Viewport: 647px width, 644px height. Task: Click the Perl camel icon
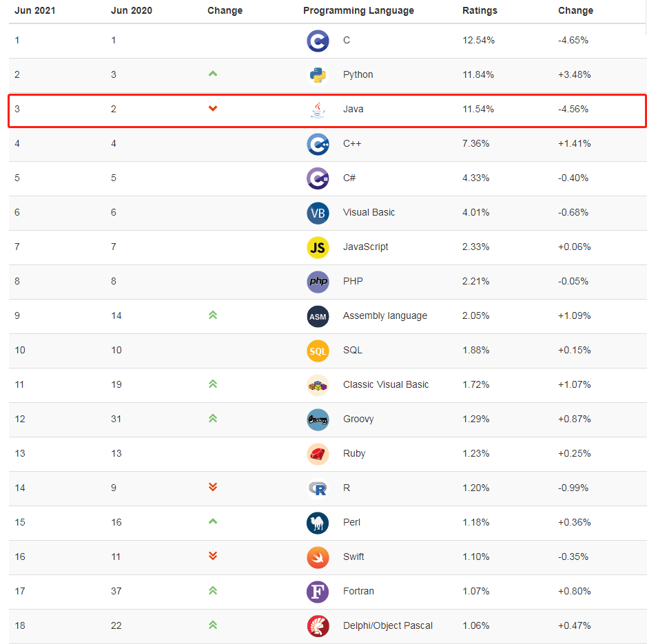[318, 523]
